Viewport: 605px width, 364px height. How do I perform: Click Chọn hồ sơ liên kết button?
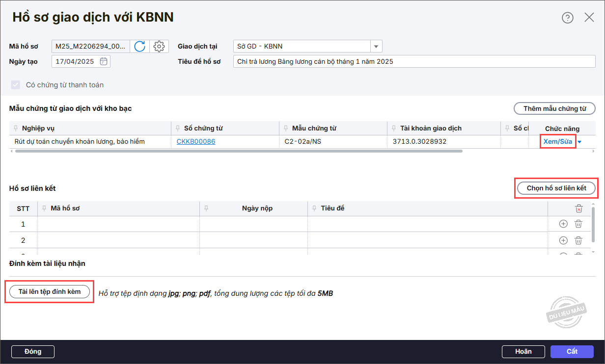(x=556, y=188)
